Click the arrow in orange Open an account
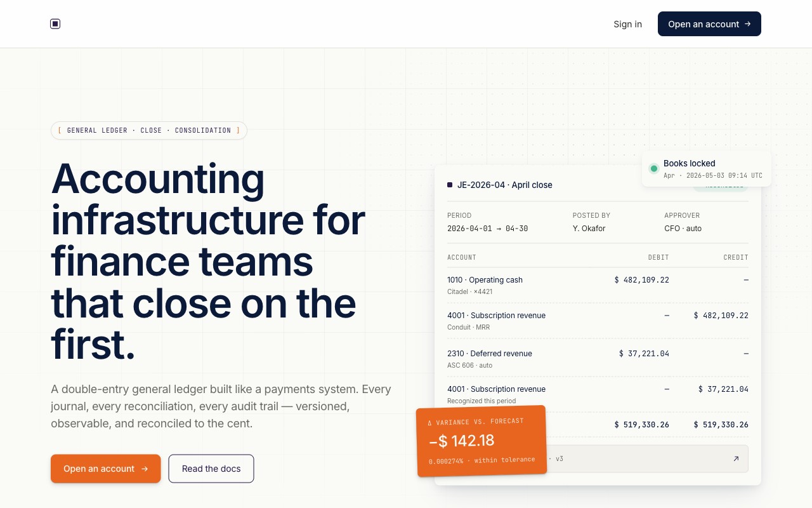The image size is (812, 508). (x=145, y=469)
